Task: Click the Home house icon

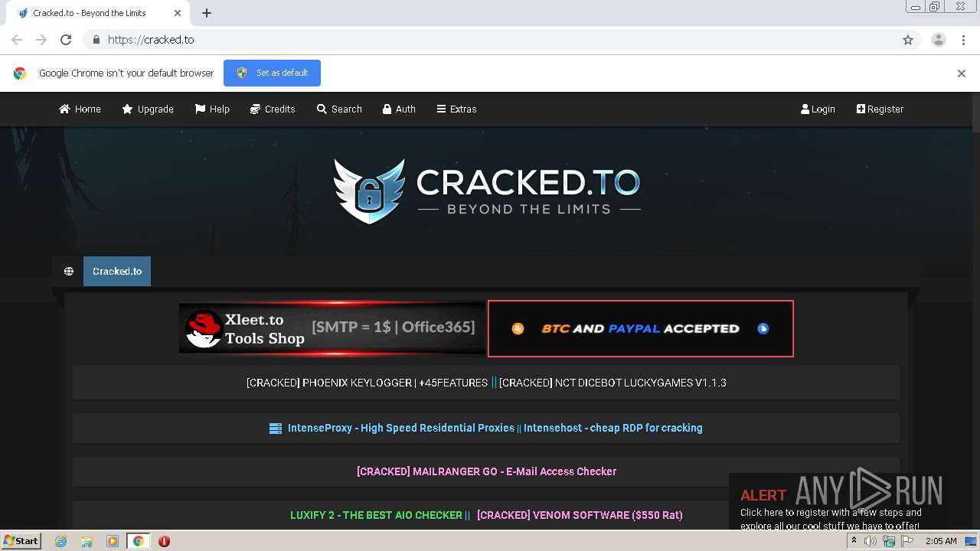Action: (64, 109)
